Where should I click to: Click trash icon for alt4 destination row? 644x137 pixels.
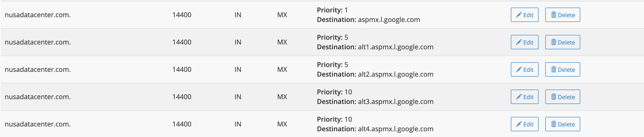(x=554, y=124)
